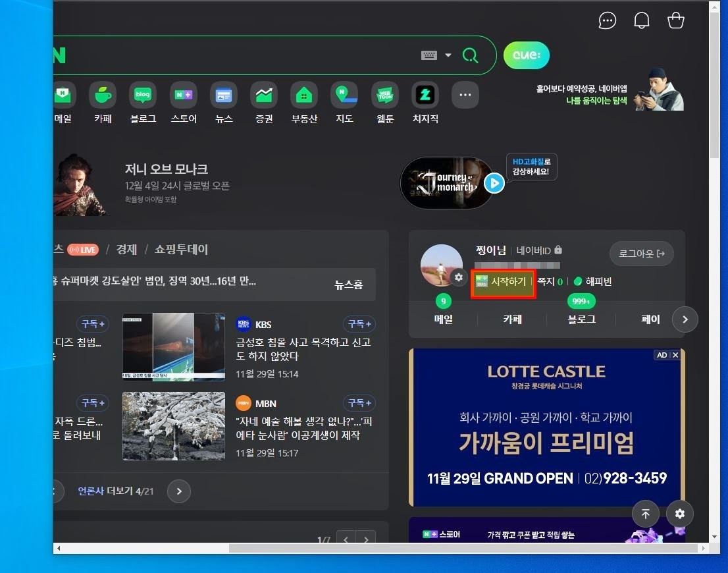Open 쪽지 messages link
This screenshot has width=728, height=573.
tap(550, 282)
